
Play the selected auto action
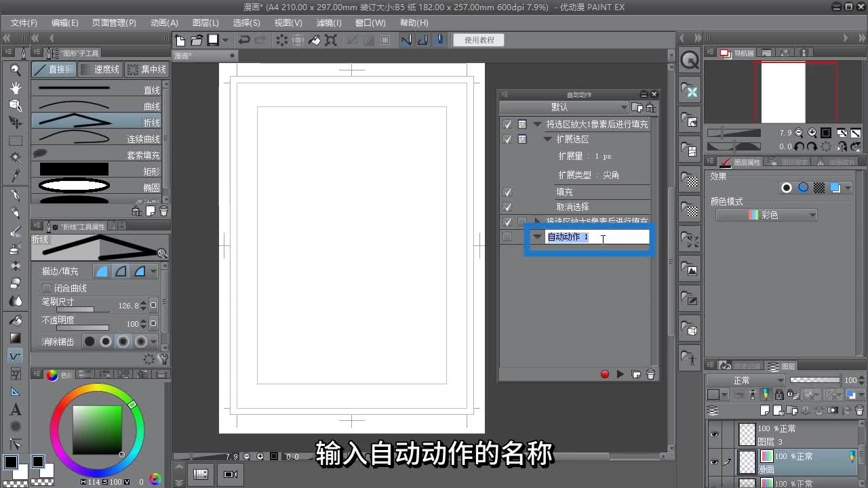[620, 374]
